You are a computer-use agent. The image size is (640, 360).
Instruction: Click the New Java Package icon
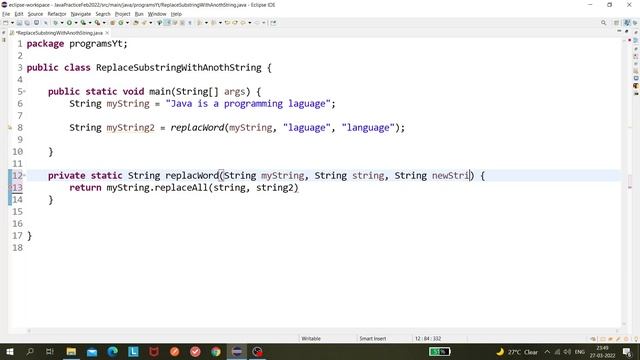(x=113, y=23)
